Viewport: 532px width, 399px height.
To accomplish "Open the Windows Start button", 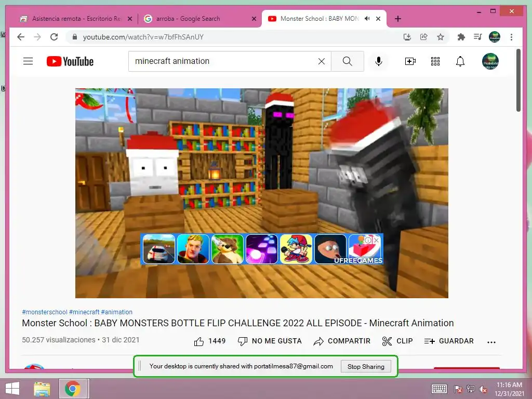I will tap(12, 389).
